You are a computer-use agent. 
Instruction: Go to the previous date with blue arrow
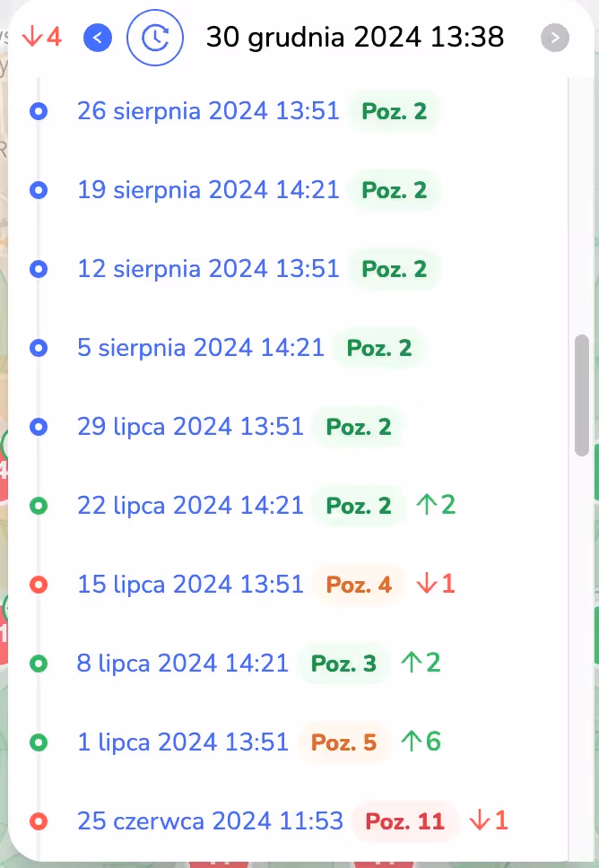[x=98, y=38]
